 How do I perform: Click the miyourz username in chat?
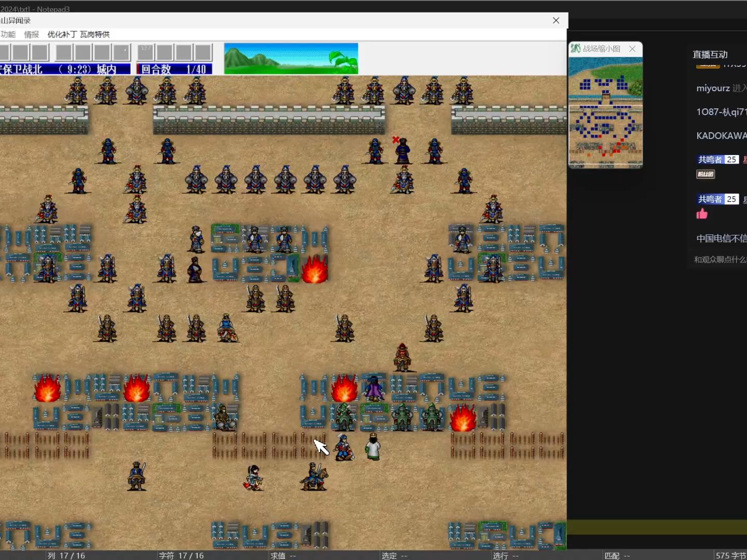pos(713,88)
